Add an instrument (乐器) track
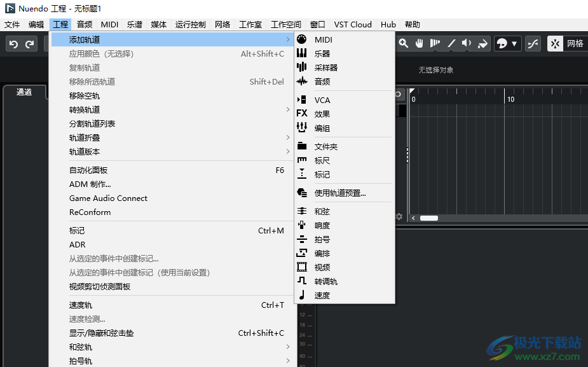 pyautogui.click(x=322, y=54)
